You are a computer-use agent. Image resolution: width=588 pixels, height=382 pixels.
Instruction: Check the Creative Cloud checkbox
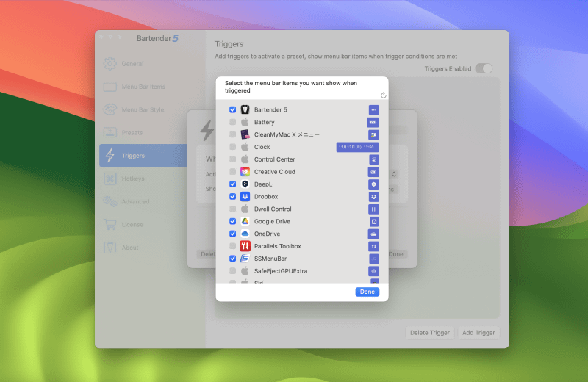232,171
